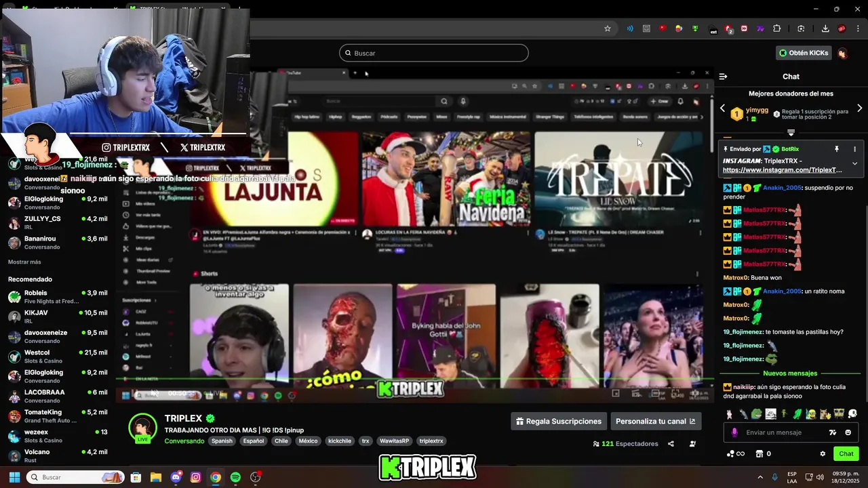Open pinned message three-dot options
Image resolution: width=868 pixels, height=488 pixels.
854,148
